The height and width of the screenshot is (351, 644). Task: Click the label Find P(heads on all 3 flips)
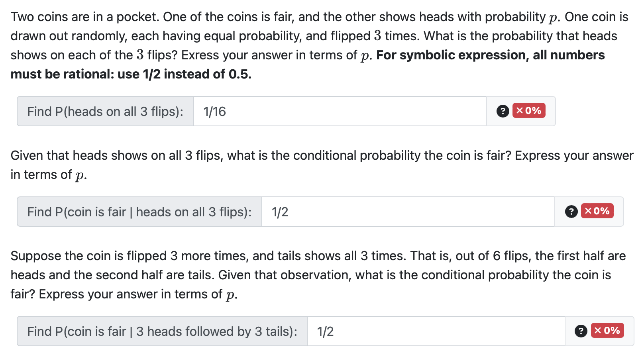pyautogui.click(x=105, y=112)
